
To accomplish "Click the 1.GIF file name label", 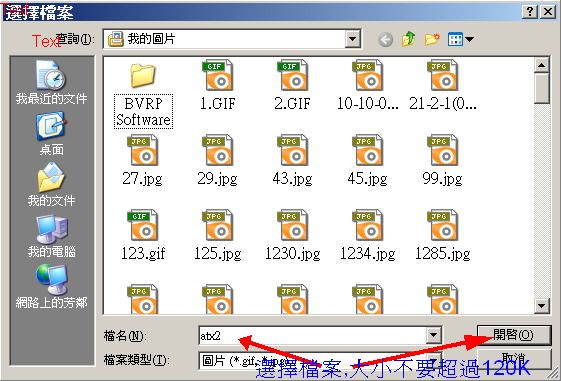I will point(218,104).
